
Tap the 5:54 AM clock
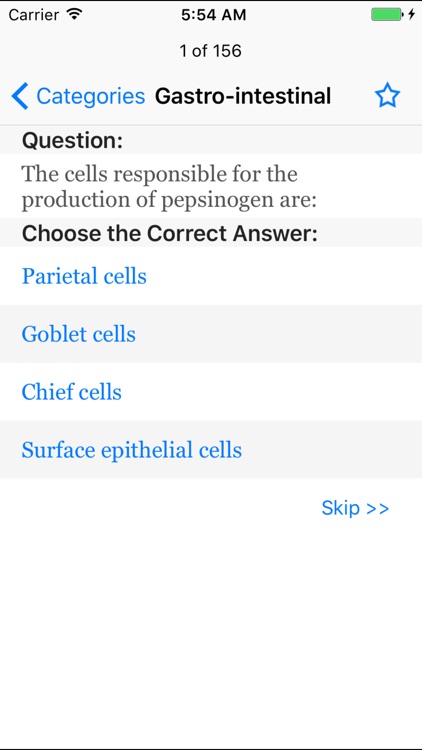[213, 15]
